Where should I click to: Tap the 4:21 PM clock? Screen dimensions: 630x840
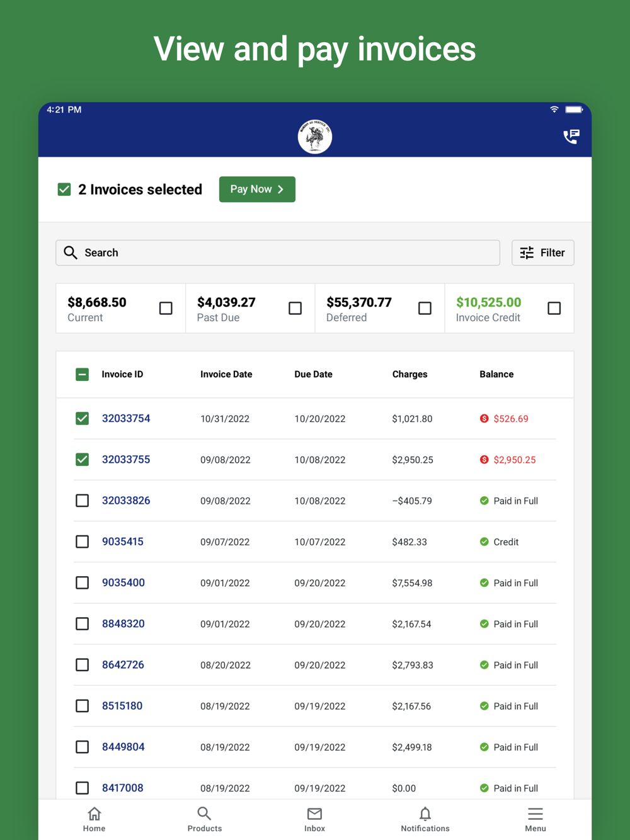[x=64, y=110]
